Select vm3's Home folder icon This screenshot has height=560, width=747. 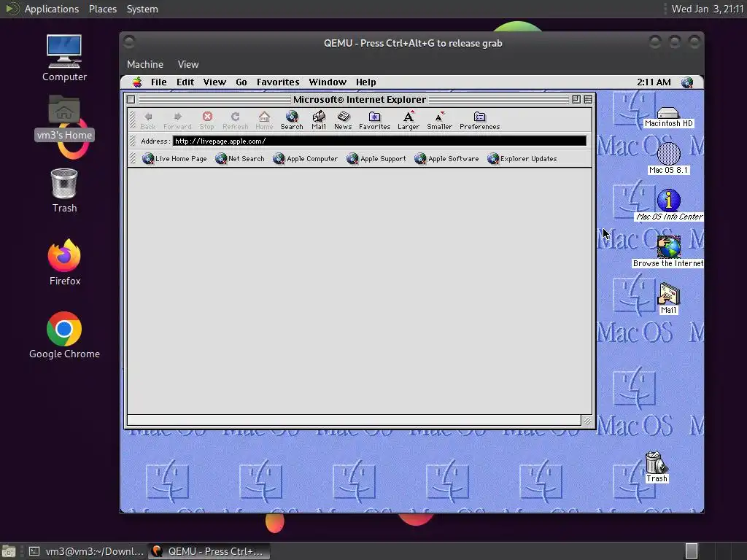click(x=64, y=117)
